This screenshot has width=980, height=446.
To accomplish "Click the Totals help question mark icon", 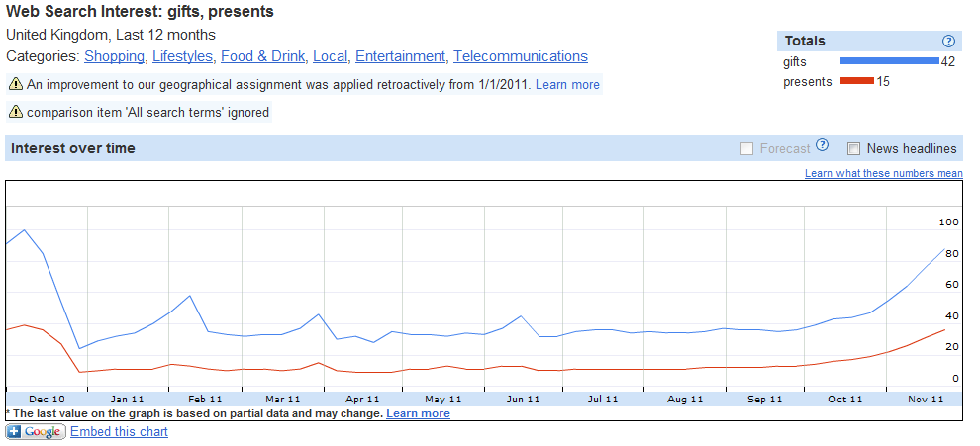I will [x=948, y=42].
